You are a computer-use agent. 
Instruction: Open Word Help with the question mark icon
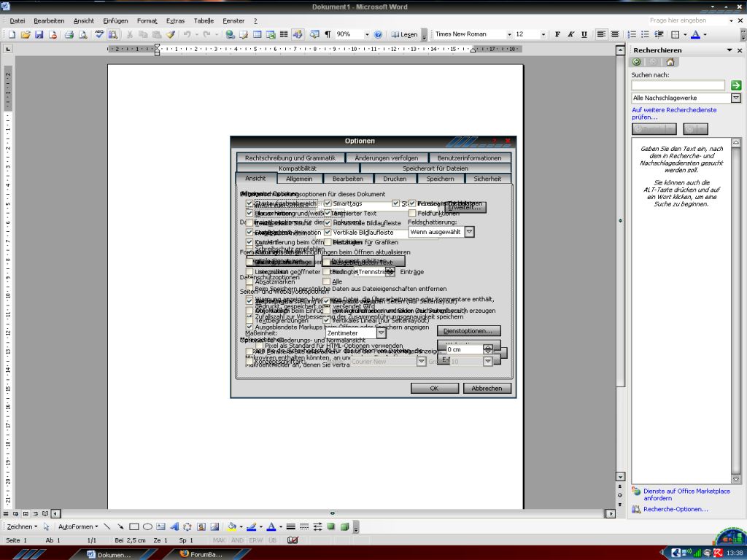pyautogui.click(x=378, y=34)
